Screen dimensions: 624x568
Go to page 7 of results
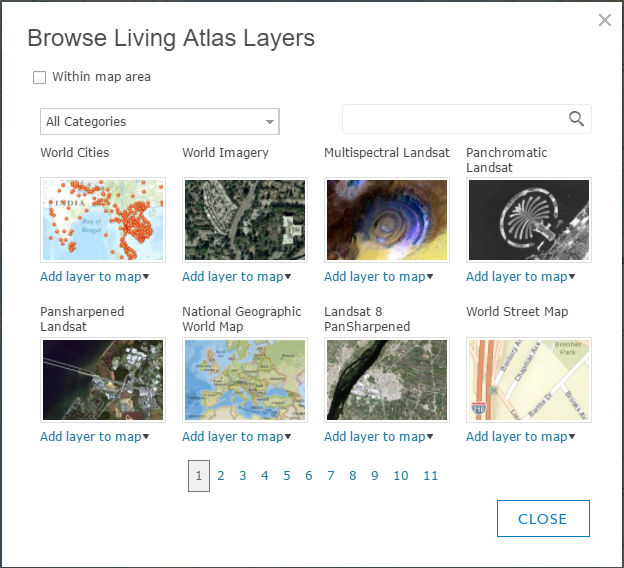pos(331,476)
